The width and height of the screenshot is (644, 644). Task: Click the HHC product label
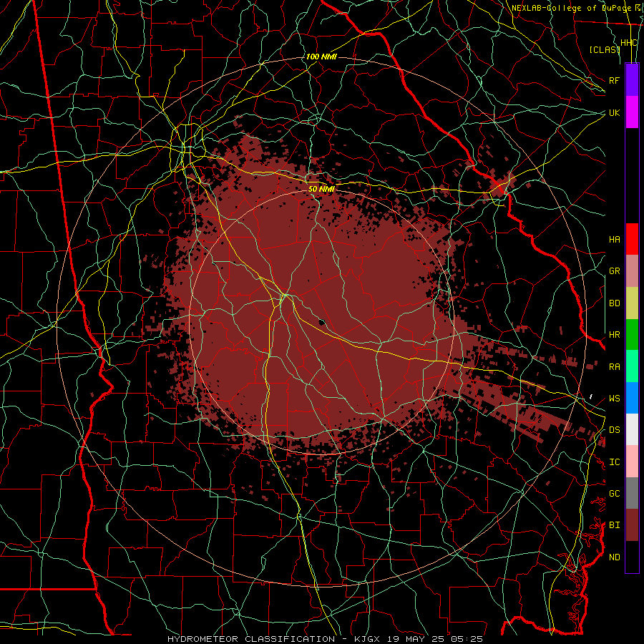[x=628, y=43]
